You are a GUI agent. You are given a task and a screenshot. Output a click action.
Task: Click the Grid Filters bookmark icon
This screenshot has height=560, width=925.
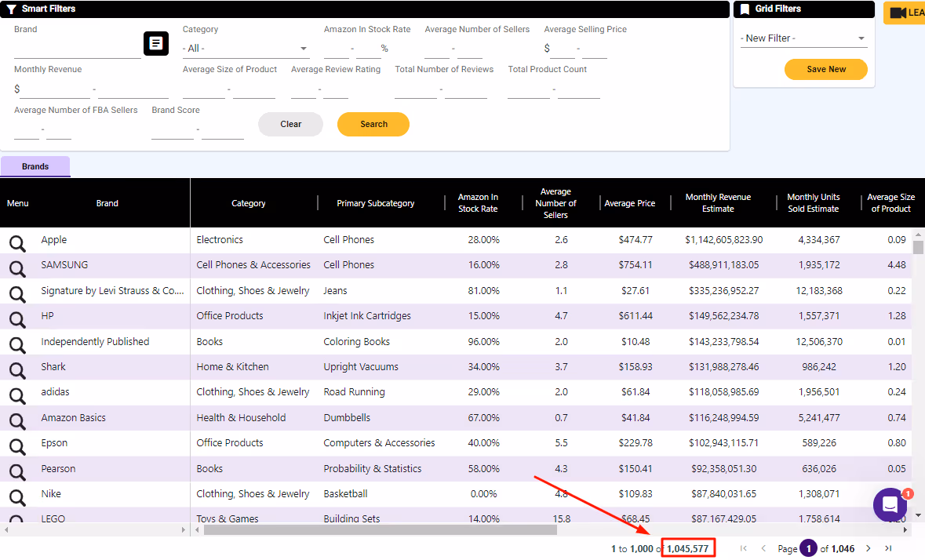(x=745, y=9)
